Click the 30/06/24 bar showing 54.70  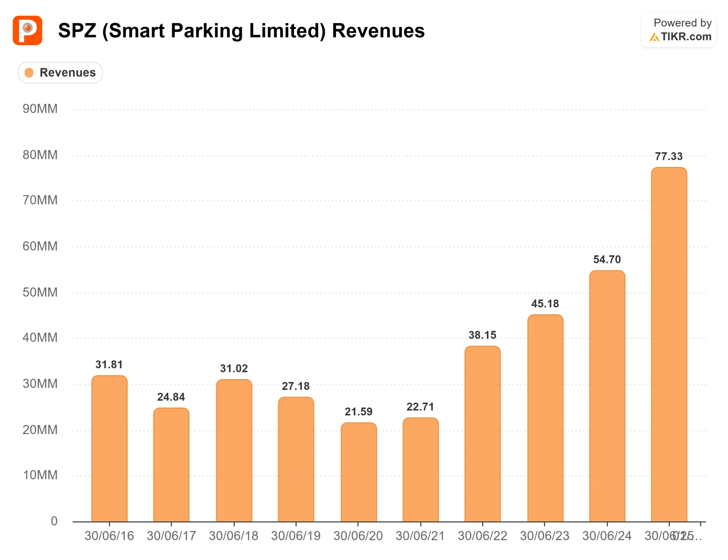(607, 396)
